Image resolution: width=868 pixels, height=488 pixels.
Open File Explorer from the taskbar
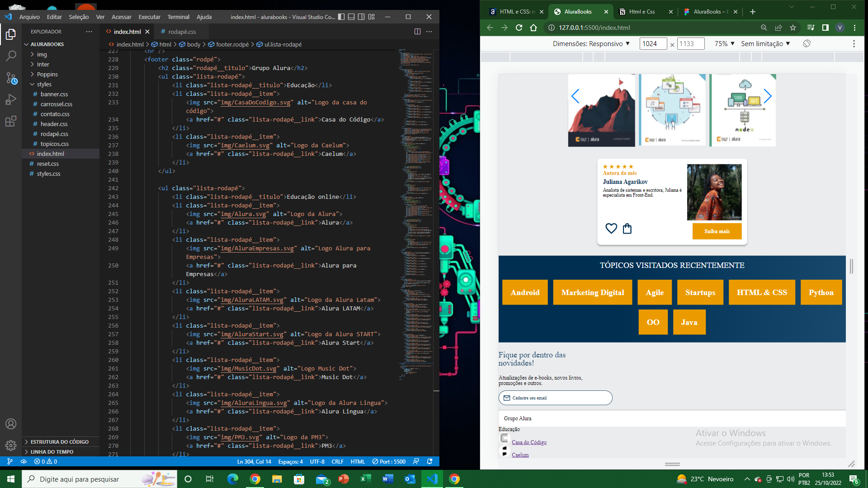click(277, 479)
